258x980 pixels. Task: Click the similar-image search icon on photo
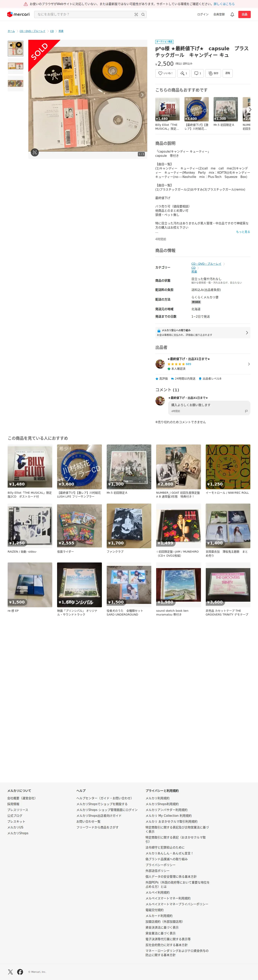coord(35,152)
